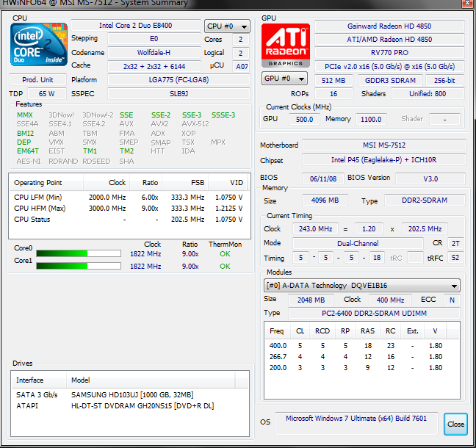Click the Intel Core 2 Duo logo

[x=38, y=44]
